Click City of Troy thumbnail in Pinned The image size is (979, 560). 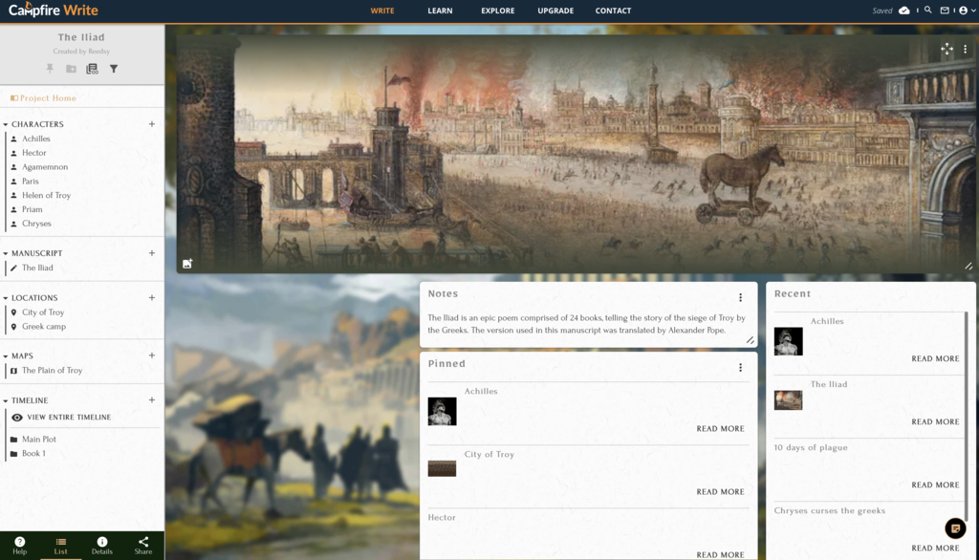(442, 468)
